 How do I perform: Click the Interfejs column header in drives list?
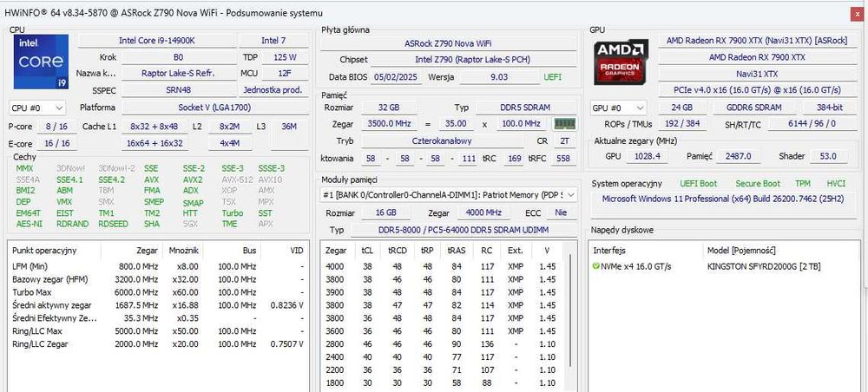point(609,250)
